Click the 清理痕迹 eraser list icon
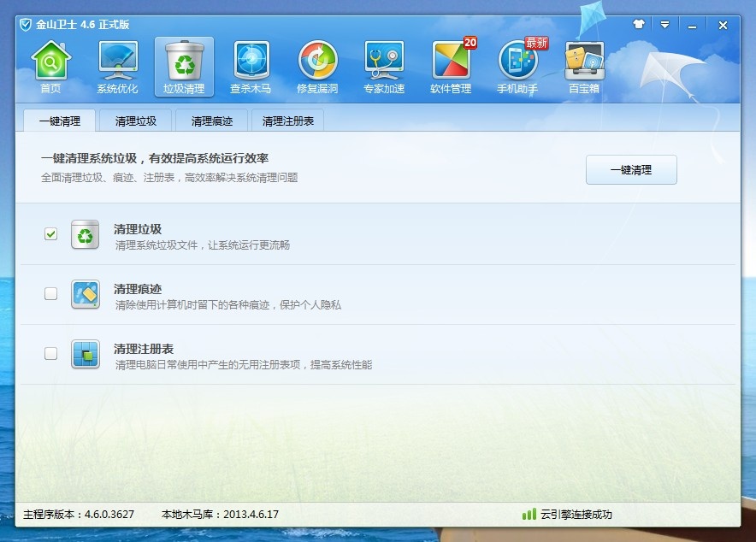 point(86,294)
